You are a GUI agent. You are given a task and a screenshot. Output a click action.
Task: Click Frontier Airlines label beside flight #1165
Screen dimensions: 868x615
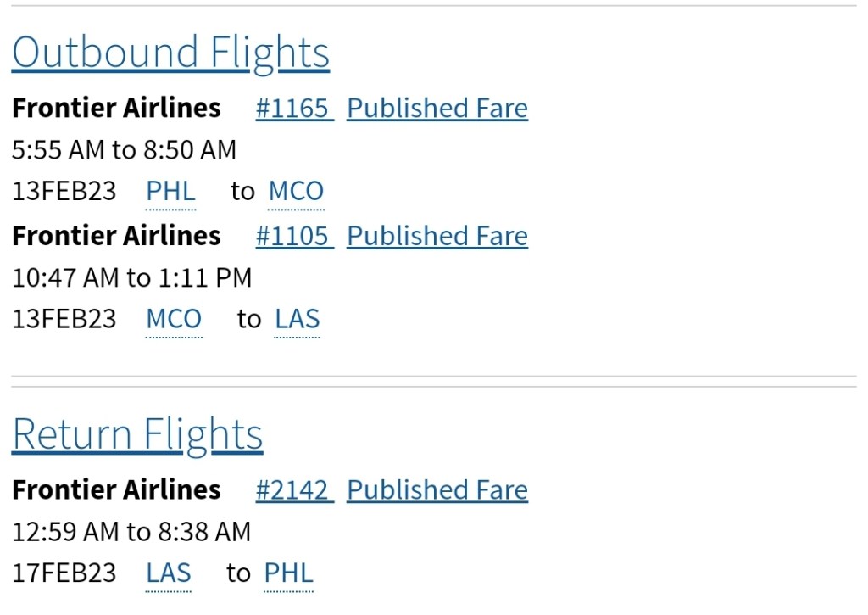[x=116, y=109]
